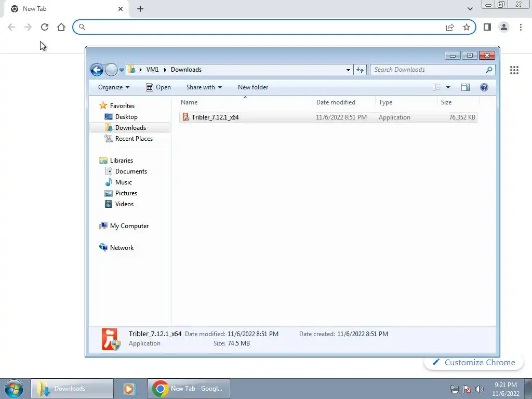
Task: Open the address bar history dropdown
Action: [348, 70]
